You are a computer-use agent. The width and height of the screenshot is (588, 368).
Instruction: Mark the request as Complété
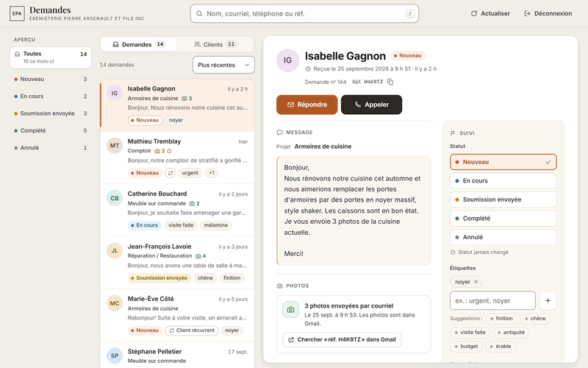click(503, 218)
